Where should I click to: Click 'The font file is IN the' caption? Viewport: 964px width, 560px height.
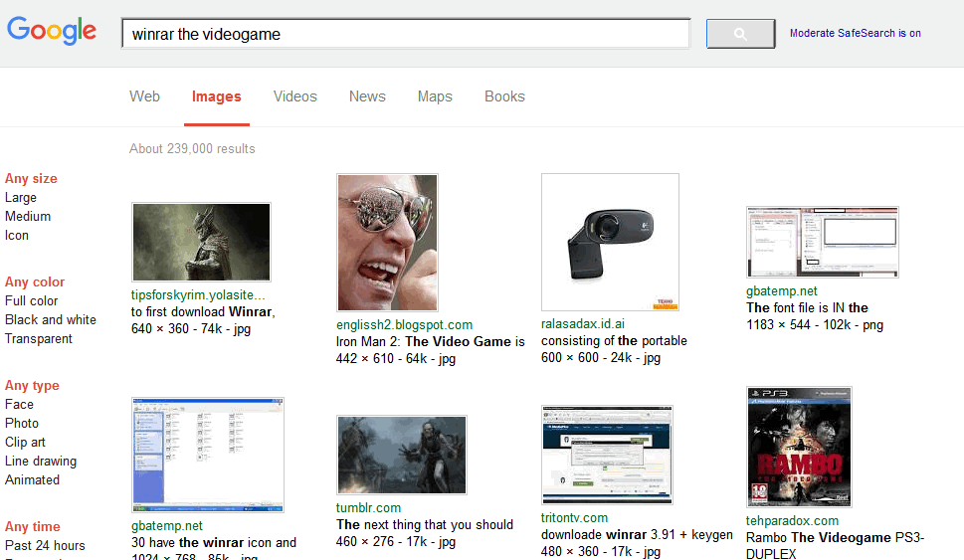(807, 308)
